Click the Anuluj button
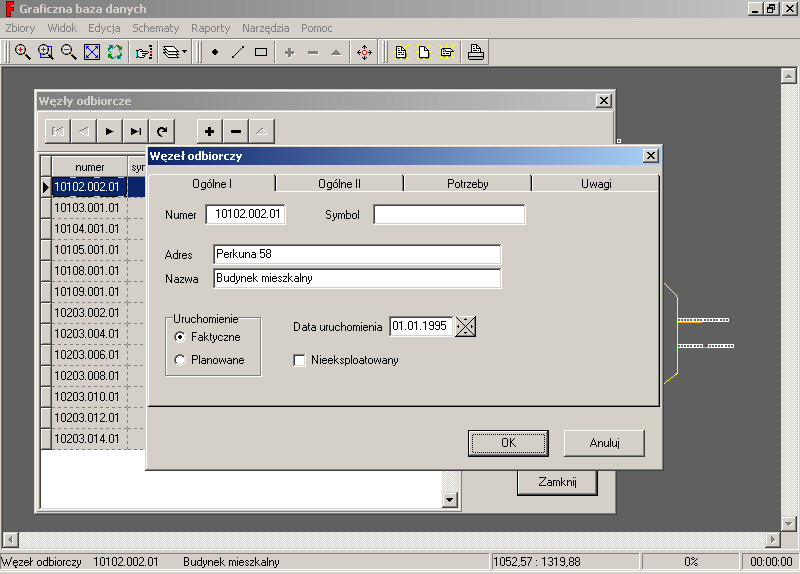This screenshot has height=574, width=800. click(604, 442)
